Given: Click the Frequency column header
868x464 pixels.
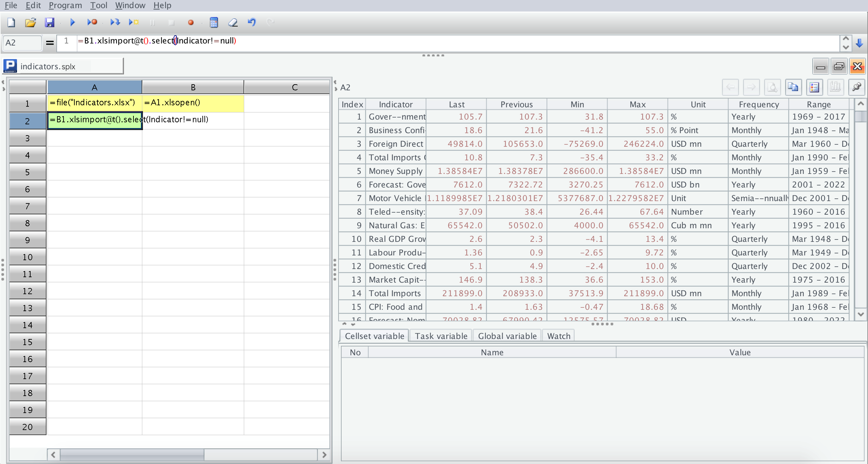Looking at the screenshot, I should click(x=759, y=104).
